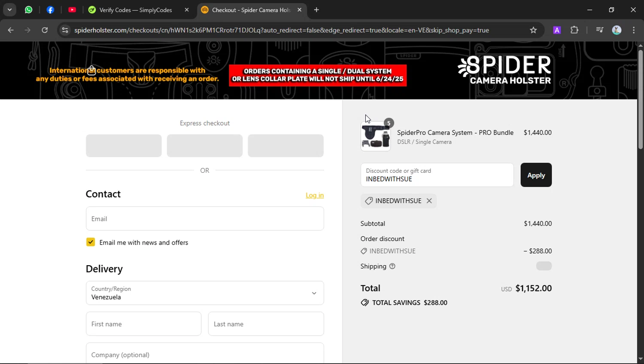Uncheck Email me with news and offers
Viewport: 644px width, 364px height.
tap(91, 242)
